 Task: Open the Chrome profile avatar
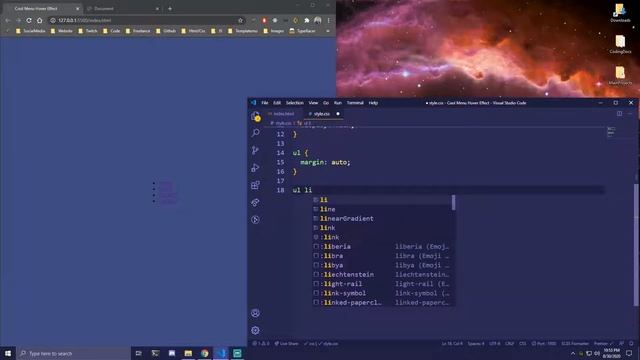pos(318,20)
